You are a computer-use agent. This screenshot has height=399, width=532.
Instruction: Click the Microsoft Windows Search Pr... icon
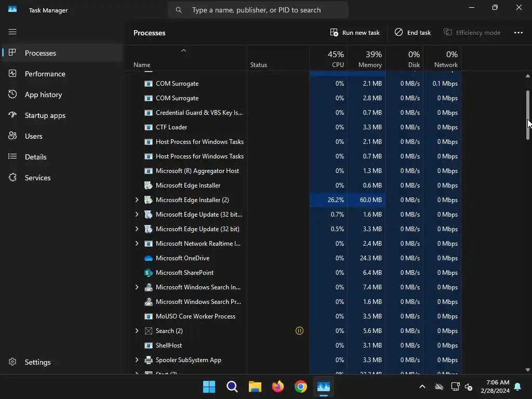pos(148,302)
